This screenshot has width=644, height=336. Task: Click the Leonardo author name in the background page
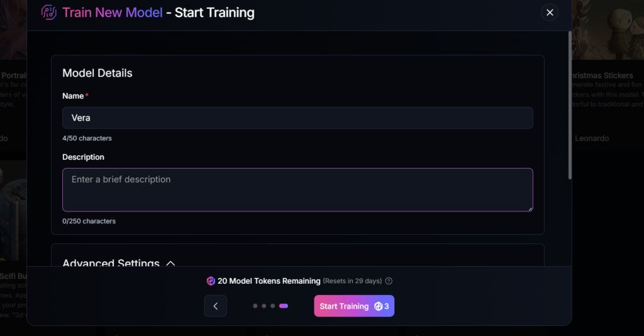(592, 138)
